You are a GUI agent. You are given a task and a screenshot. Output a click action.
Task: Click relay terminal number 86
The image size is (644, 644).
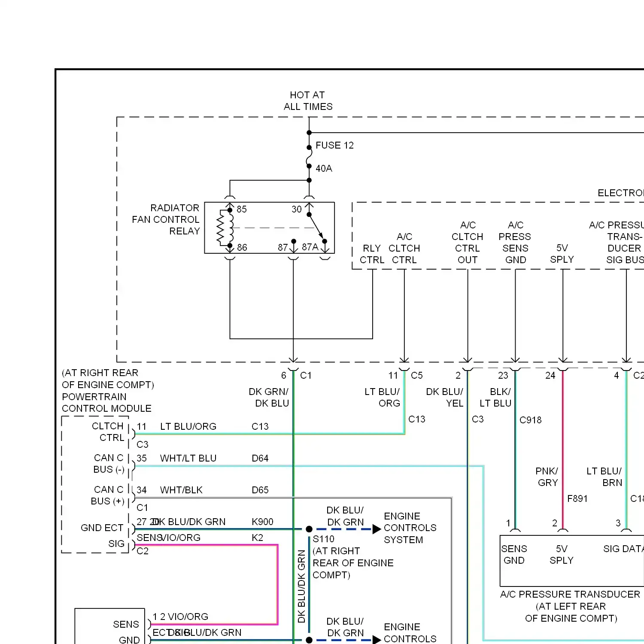(x=242, y=247)
